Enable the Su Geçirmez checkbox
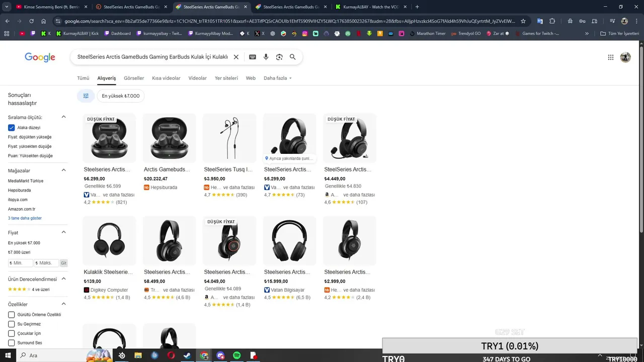The width and height of the screenshot is (644, 362). pos(11,324)
